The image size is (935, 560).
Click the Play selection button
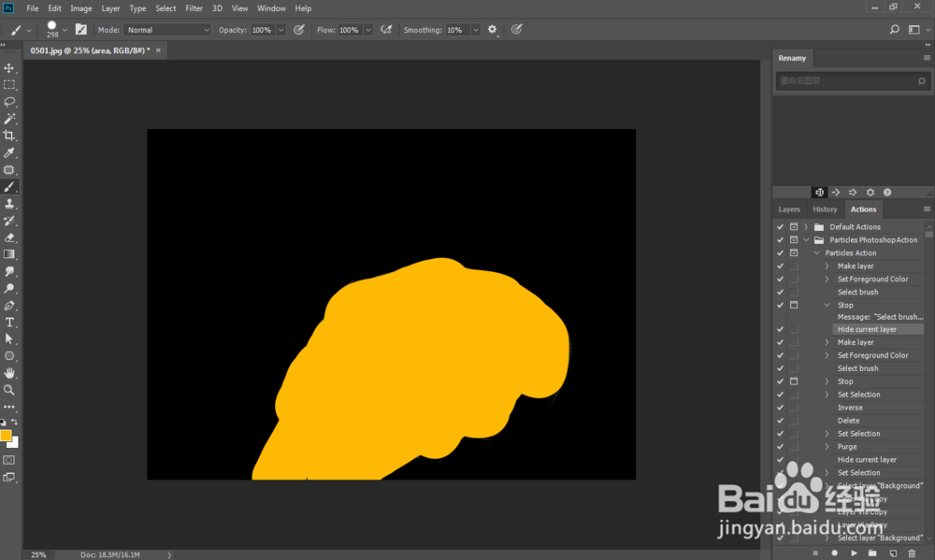tap(854, 553)
